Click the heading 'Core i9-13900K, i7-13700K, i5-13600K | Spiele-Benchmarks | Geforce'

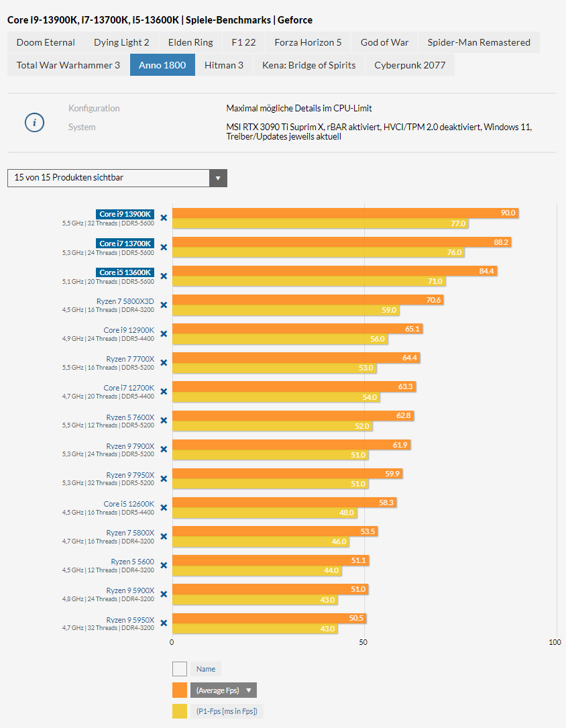click(x=160, y=20)
